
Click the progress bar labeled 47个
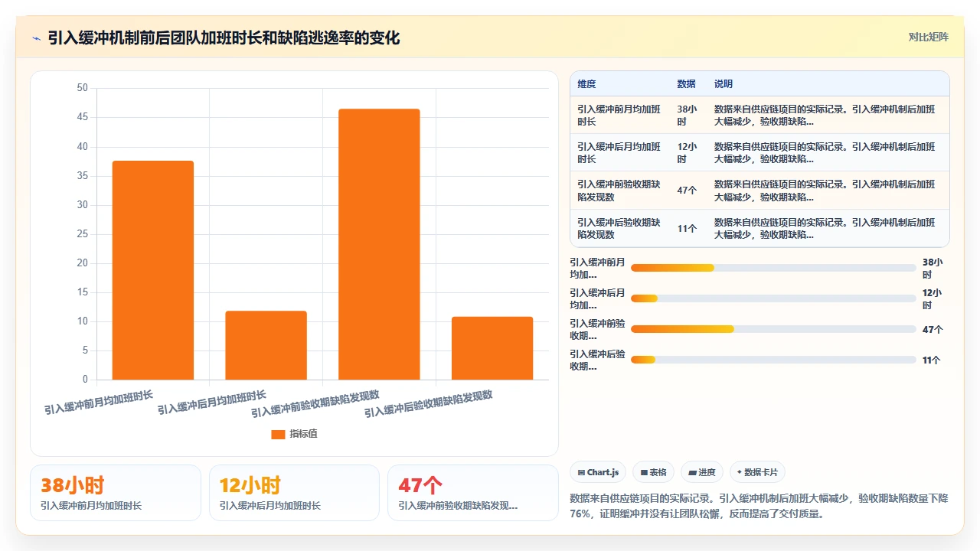[773, 329]
